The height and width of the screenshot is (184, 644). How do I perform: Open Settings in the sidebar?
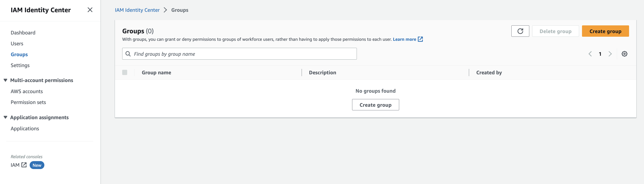click(20, 65)
